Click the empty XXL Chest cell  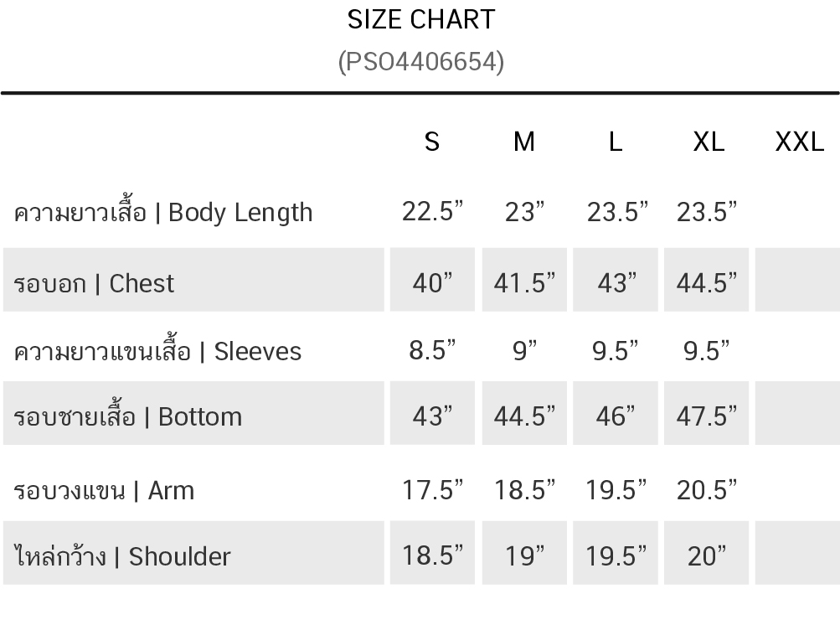[797, 280]
